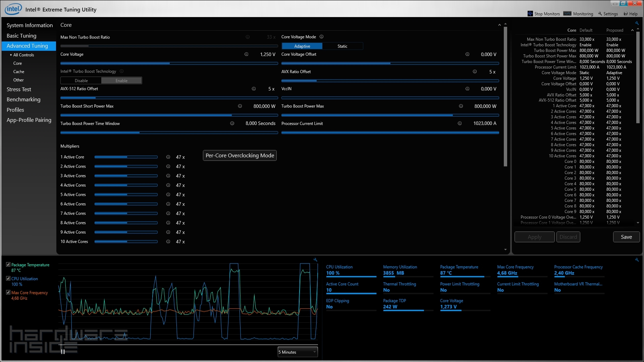Adjust the Core Voltage slider

[x=169, y=63]
